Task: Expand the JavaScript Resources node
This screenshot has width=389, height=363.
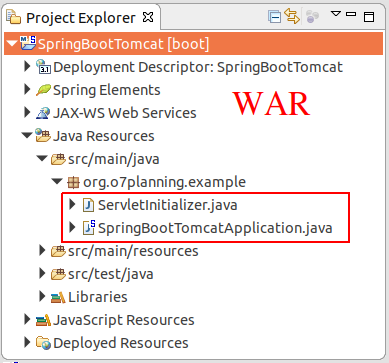Action: coord(28,319)
